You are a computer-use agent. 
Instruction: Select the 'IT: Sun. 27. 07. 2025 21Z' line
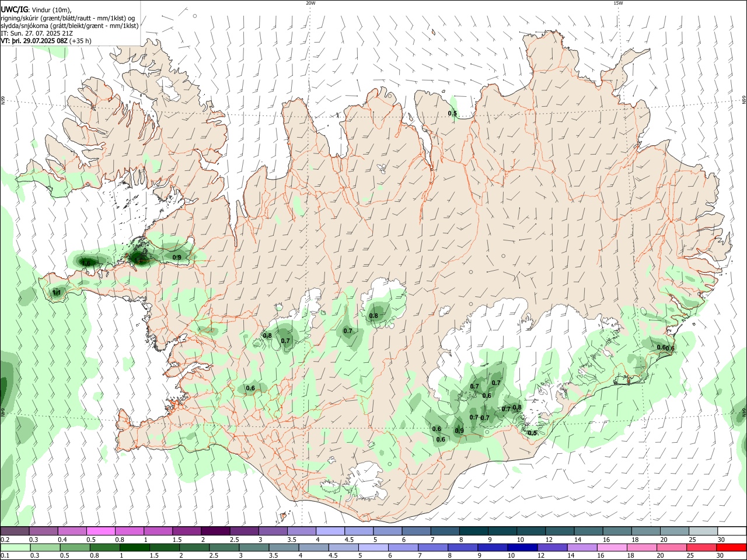point(37,34)
